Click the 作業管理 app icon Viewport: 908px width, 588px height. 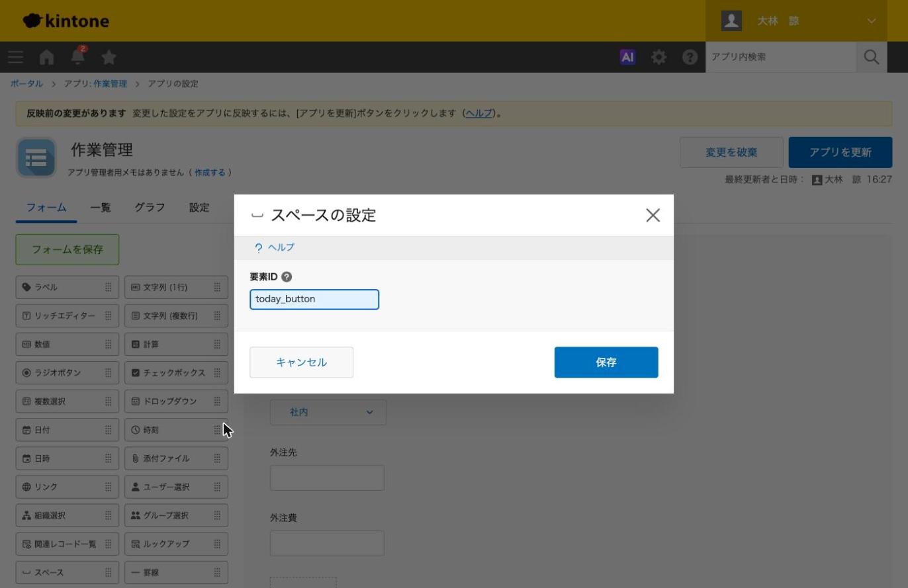pyautogui.click(x=36, y=157)
